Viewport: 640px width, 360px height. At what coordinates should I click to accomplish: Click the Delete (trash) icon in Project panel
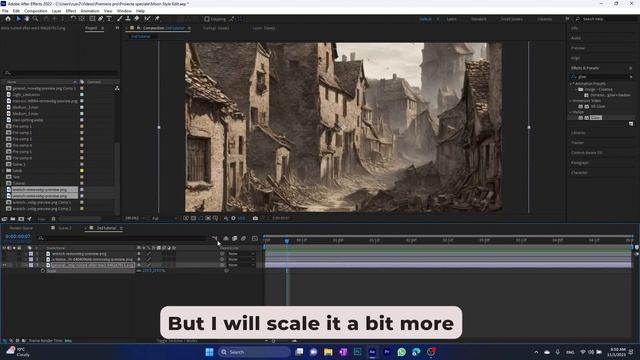[x=53, y=219]
